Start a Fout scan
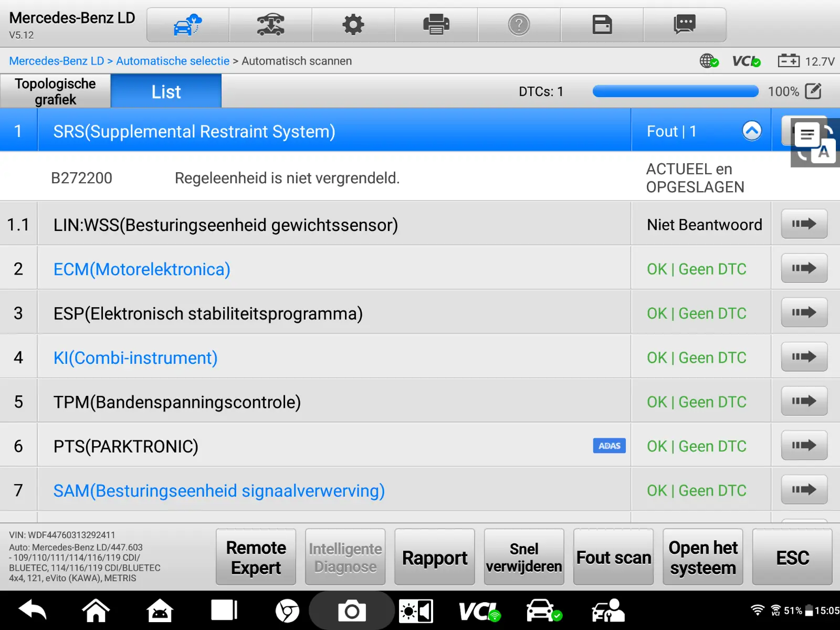Screen dimensions: 840x630 [614, 557]
